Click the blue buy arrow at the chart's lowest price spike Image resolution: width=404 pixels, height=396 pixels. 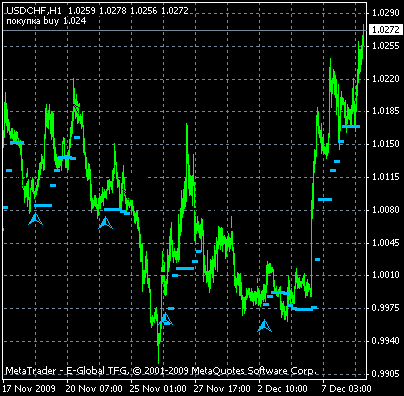(x=166, y=319)
